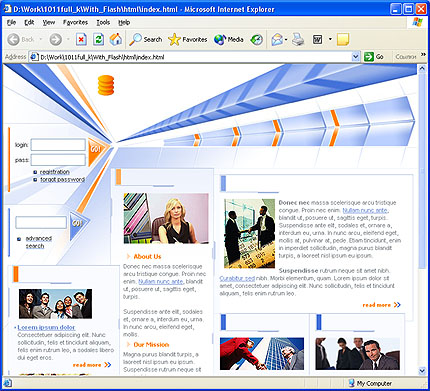Refresh the page with green arrows icon

tap(98, 40)
